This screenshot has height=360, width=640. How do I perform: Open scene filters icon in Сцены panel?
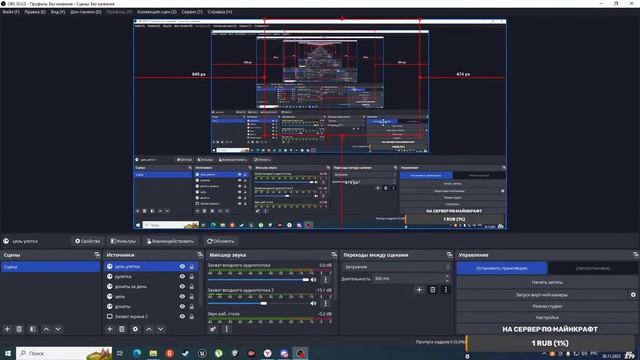33,329
